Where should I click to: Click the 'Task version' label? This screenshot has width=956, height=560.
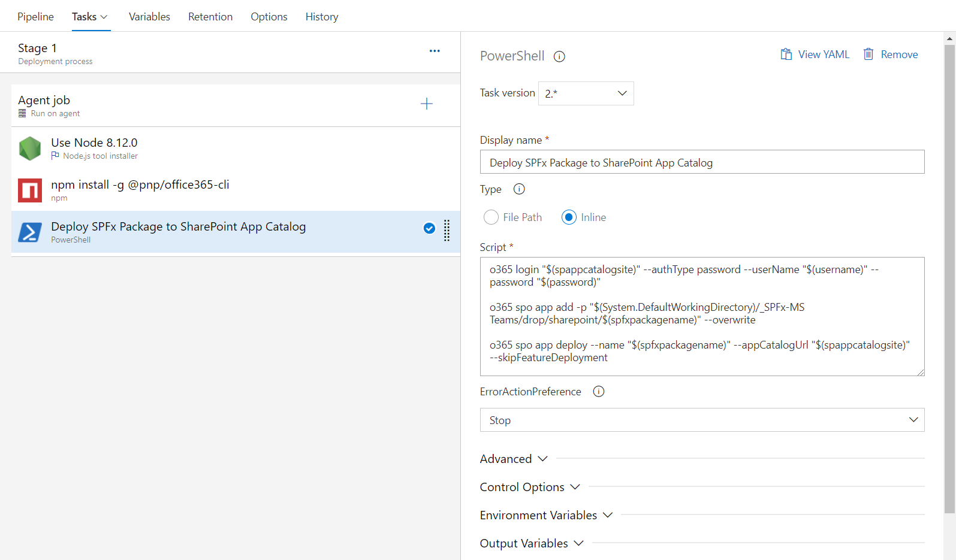coord(507,93)
